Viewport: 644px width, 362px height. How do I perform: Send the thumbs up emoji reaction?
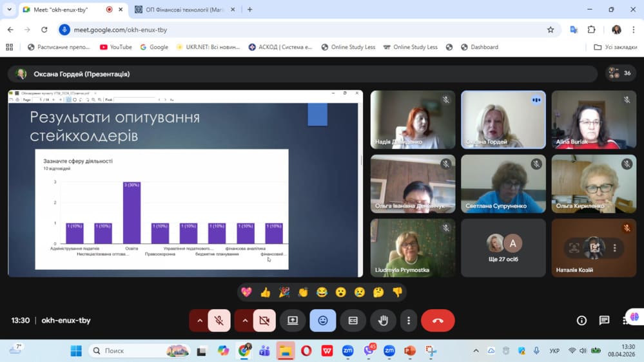point(265,292)
